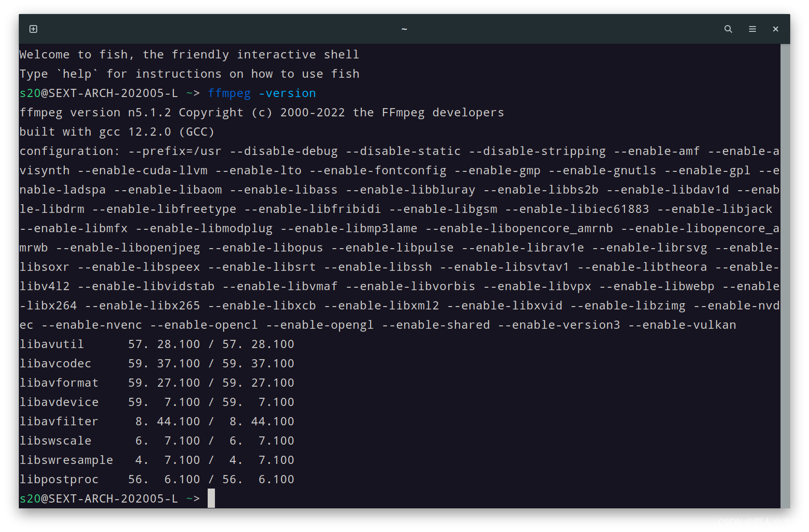Screen dimensions: 809x532
Task: Click the 'ffmpeg version n5.1.2' line
Action: pos(261,112)
